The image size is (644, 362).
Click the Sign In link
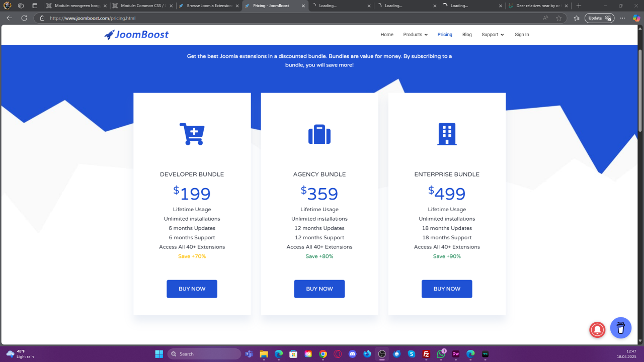[x=522, y=35]
